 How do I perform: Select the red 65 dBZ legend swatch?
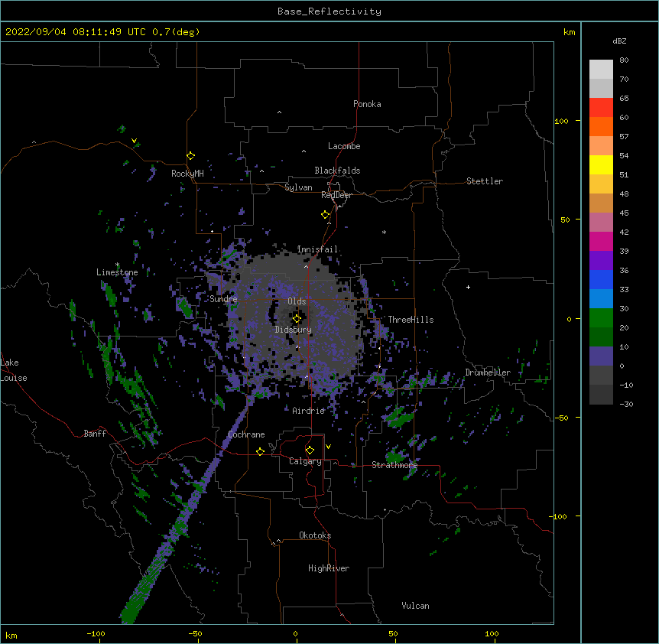click(x=601, y=107)
